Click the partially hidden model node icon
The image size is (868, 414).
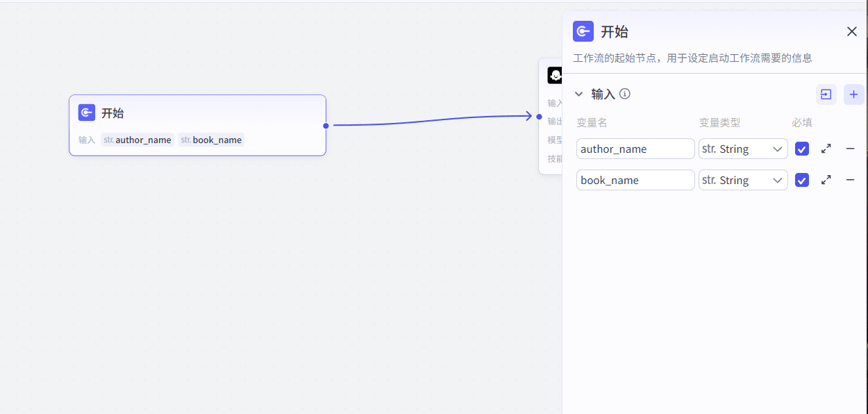[x=554, y=75]
